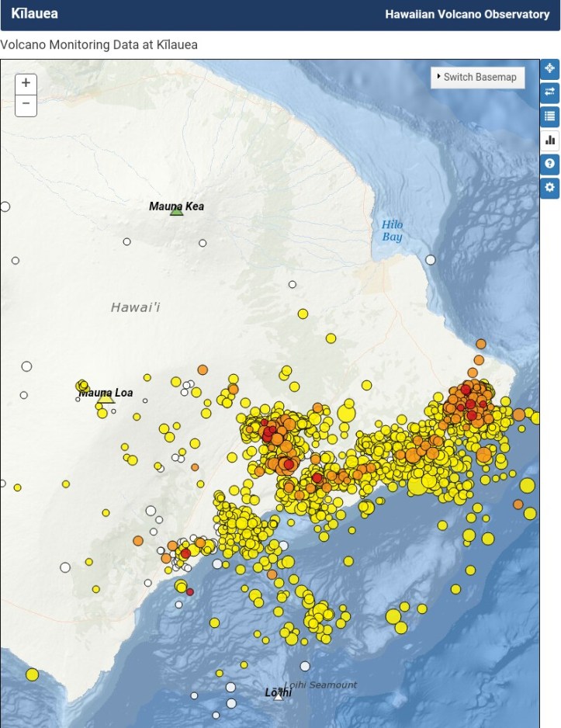Click the large yellow circle at bottom-left

pos(32,674)
